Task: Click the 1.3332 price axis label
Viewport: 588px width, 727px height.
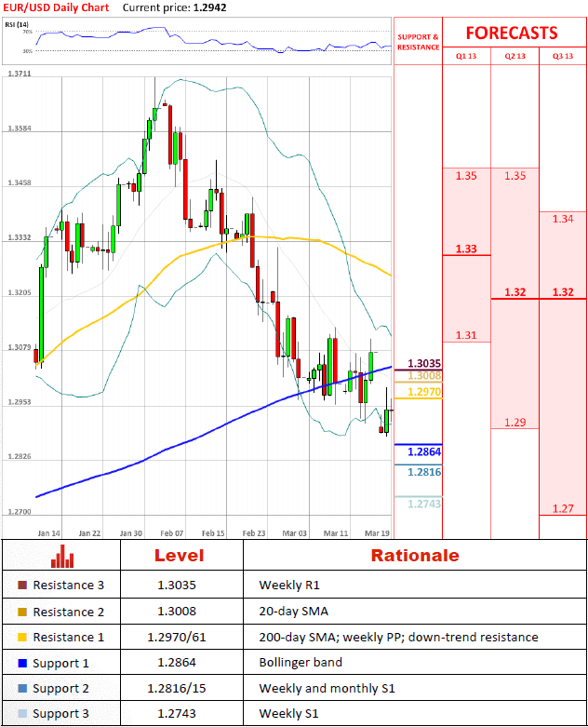Action: tap(20, 237)
